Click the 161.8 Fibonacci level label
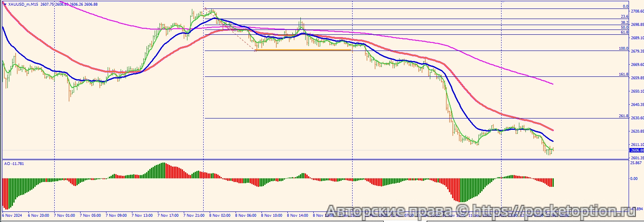This screenshot has height=222, width=644. click(623, 74)
